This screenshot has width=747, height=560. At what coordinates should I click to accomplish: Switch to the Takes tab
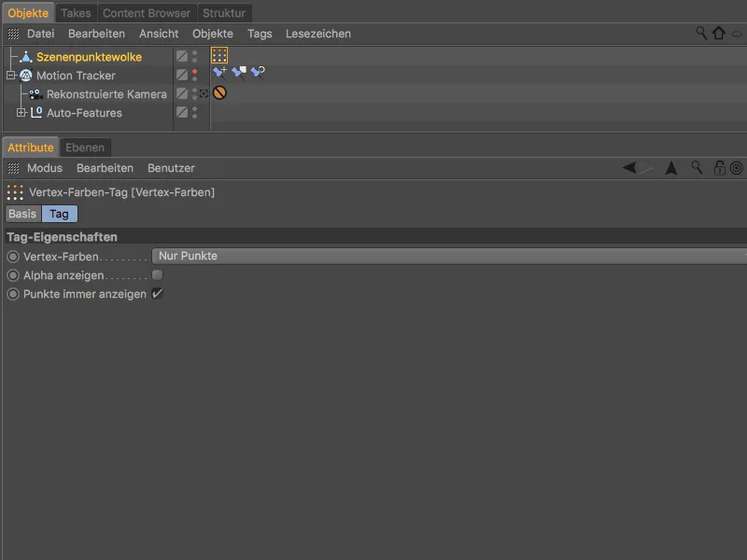click(x=76, y=13)
